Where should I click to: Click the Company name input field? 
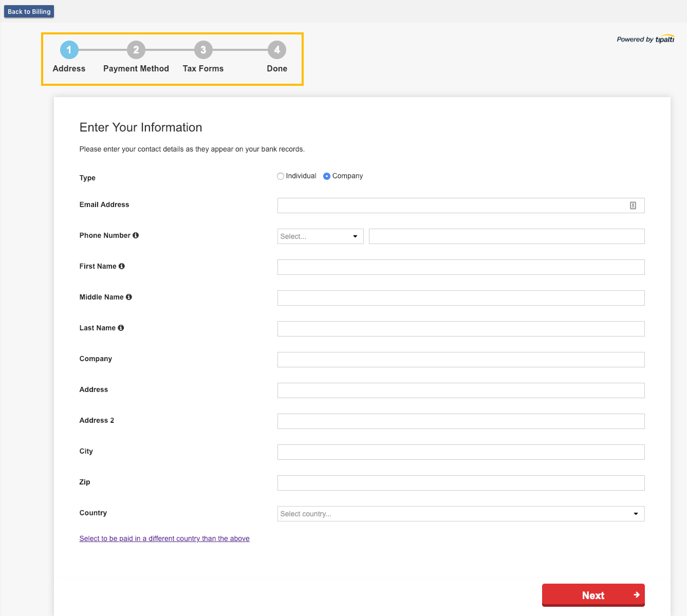tap(460, 360)
